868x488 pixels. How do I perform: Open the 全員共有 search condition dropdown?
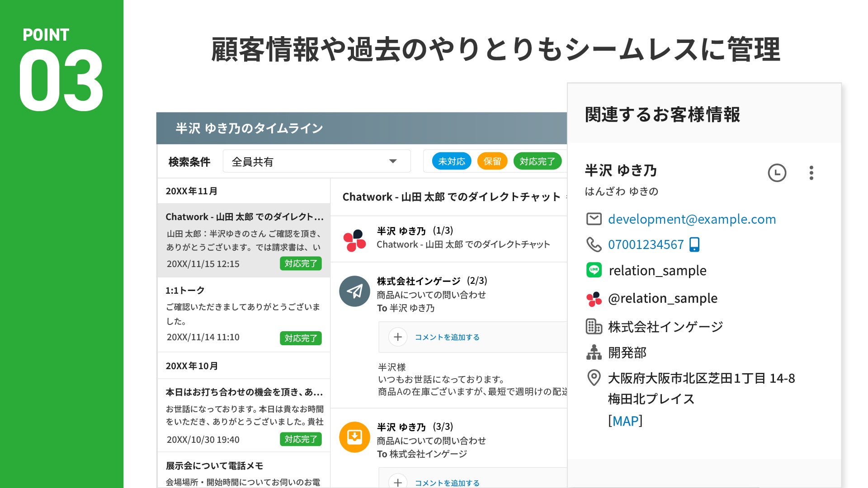(x=316, y=161)
